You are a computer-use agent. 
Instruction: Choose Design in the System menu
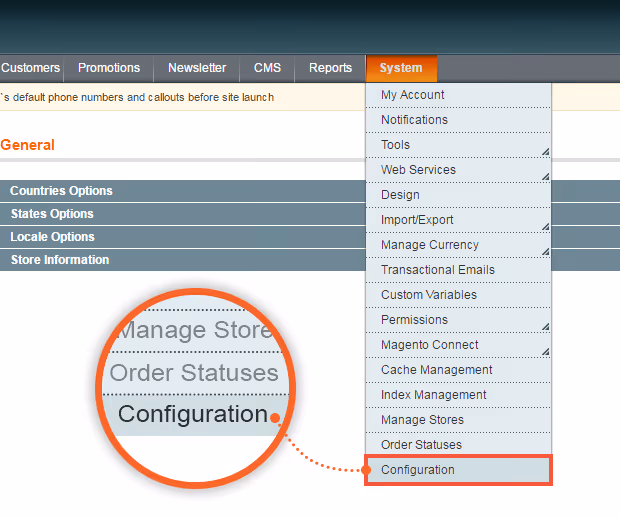point(458,195)
